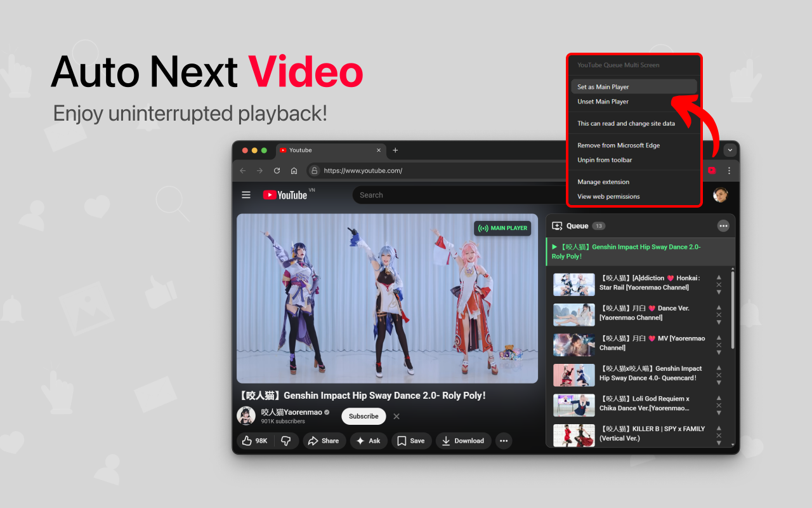
Task: Reload the page with the refresh icon
Action: click(277, 171)
